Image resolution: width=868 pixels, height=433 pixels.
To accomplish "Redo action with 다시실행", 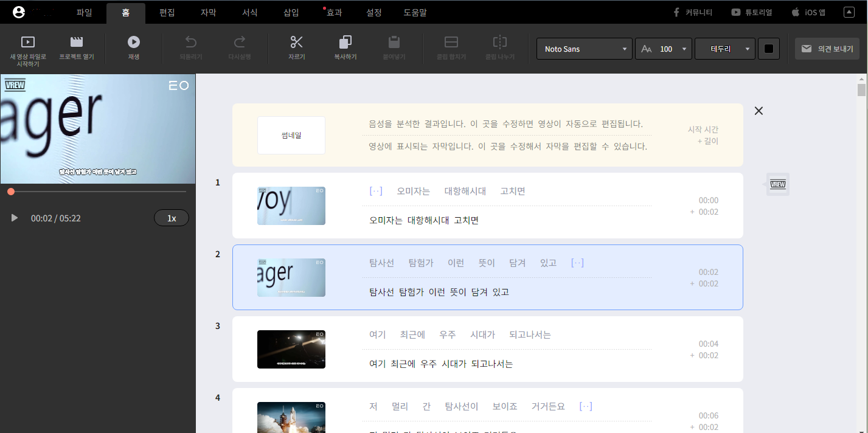I will tap(240, 49).
